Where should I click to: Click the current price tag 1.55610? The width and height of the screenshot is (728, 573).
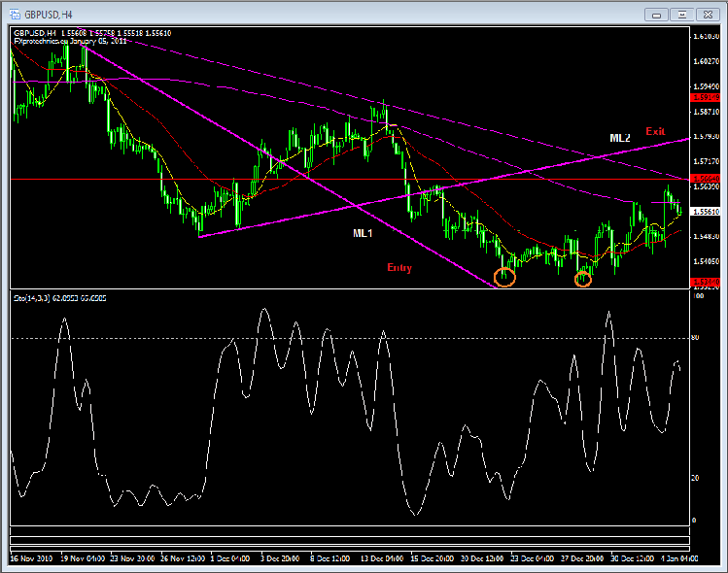tap(706, 212)
